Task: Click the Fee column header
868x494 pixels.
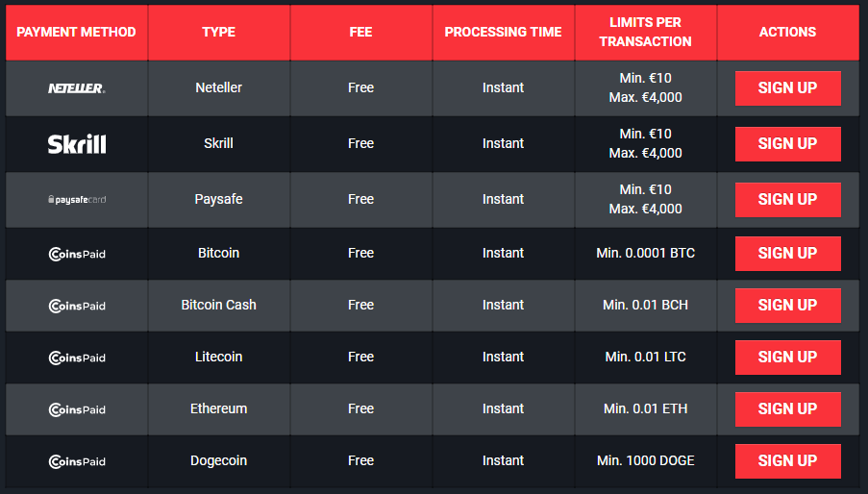Action: [360, 32]
